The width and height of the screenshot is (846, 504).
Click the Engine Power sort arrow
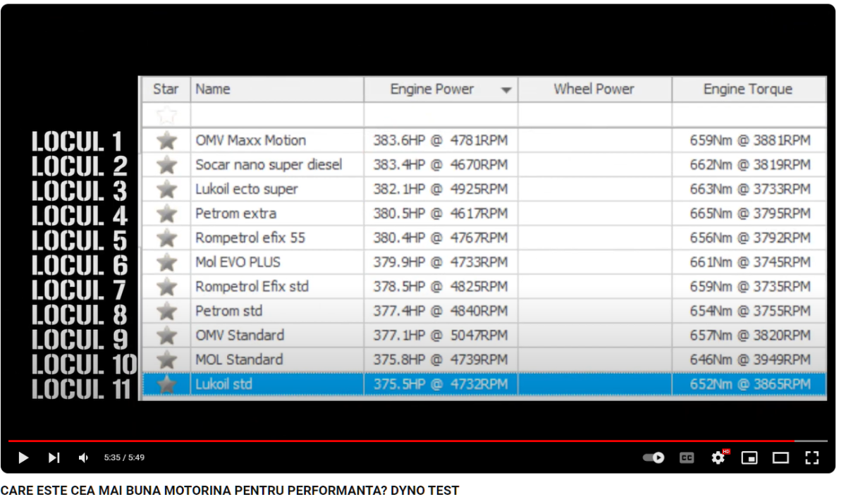(506, 90)
